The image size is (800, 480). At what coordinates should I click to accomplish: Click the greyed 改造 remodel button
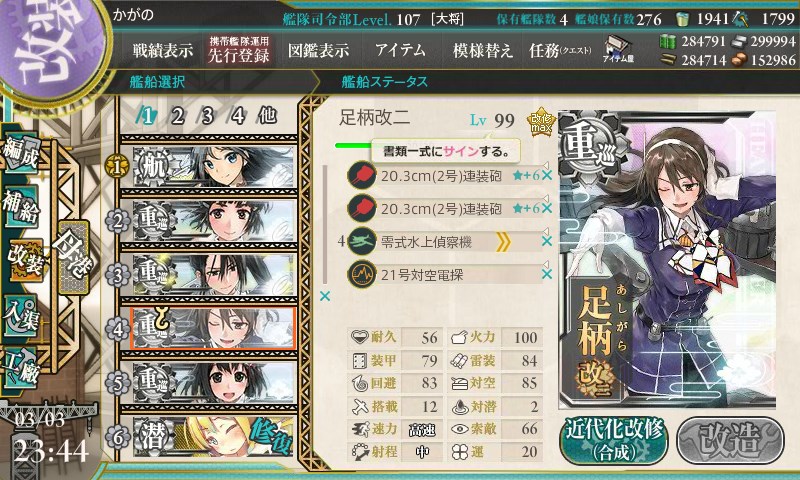(730, 441)
